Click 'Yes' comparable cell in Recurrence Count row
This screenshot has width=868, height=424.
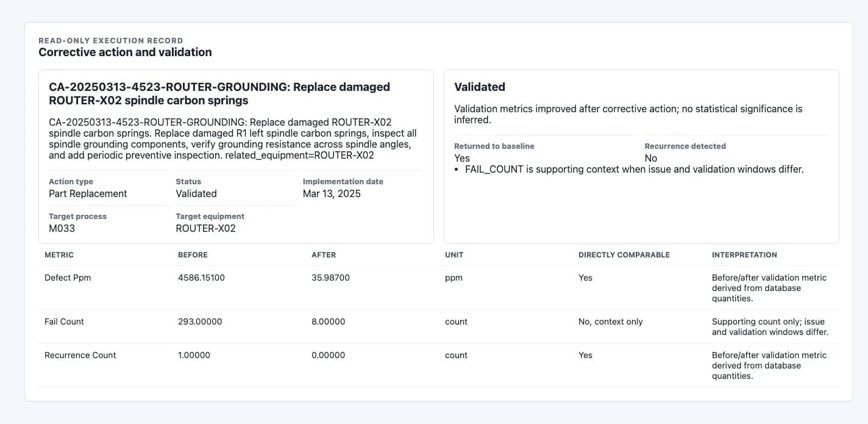[585, 355]
